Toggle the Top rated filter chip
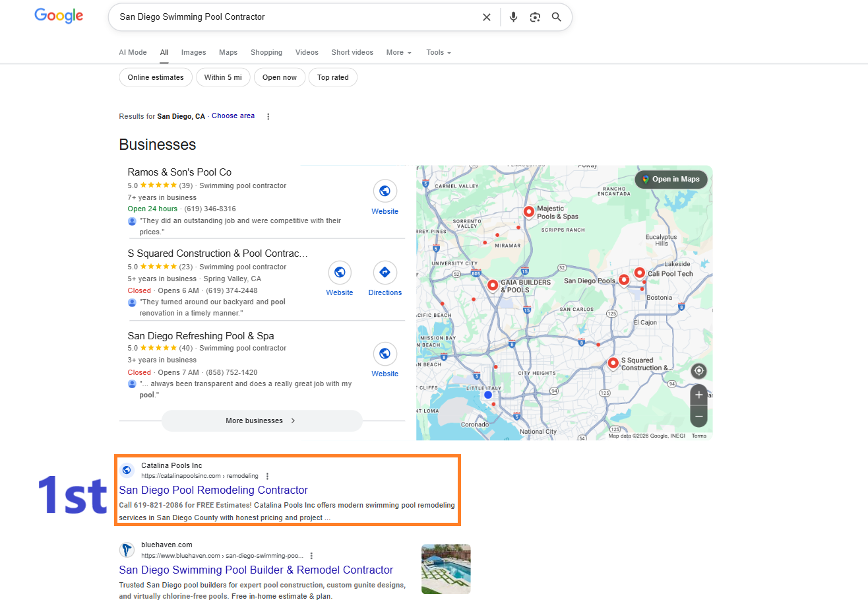868x602 pixels. pyautogui.click(x=333, y=77)
